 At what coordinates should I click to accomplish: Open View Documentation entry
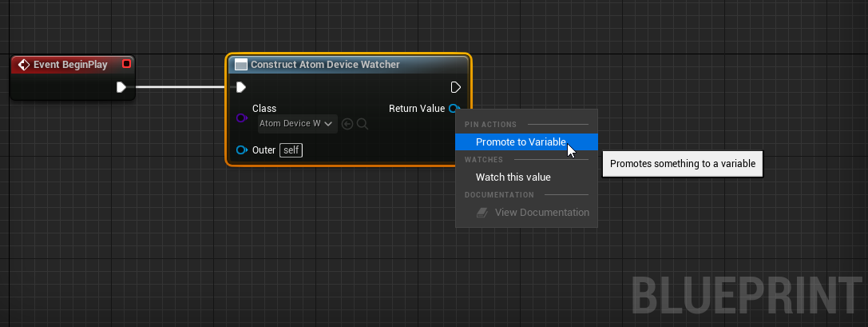point(526,213)
